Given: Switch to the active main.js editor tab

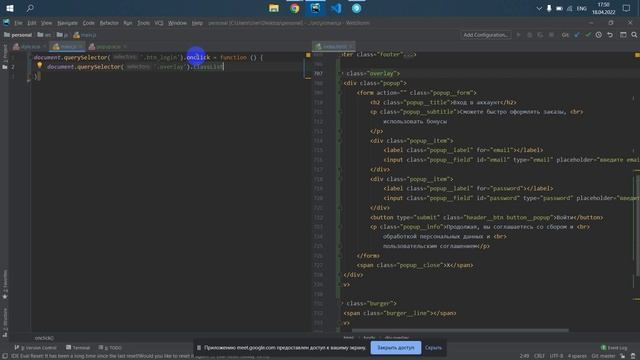Looking at the screenshot, I should 67,47.
